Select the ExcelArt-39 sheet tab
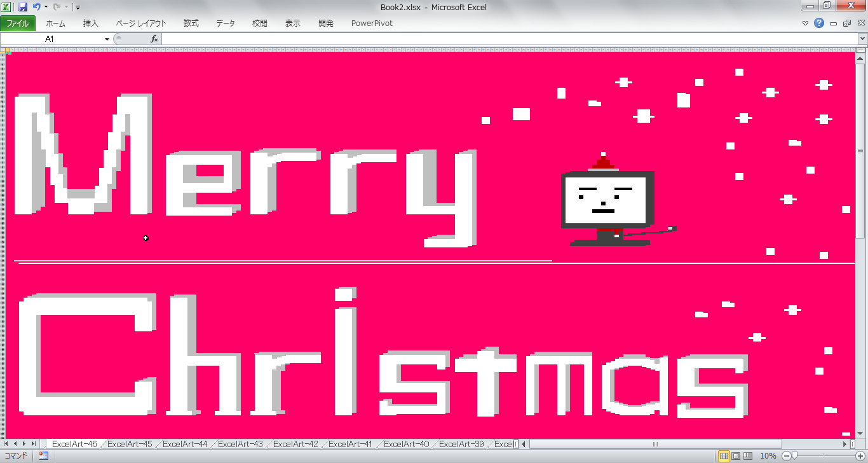Screen dimensions: 868x463 click(461, 444)
